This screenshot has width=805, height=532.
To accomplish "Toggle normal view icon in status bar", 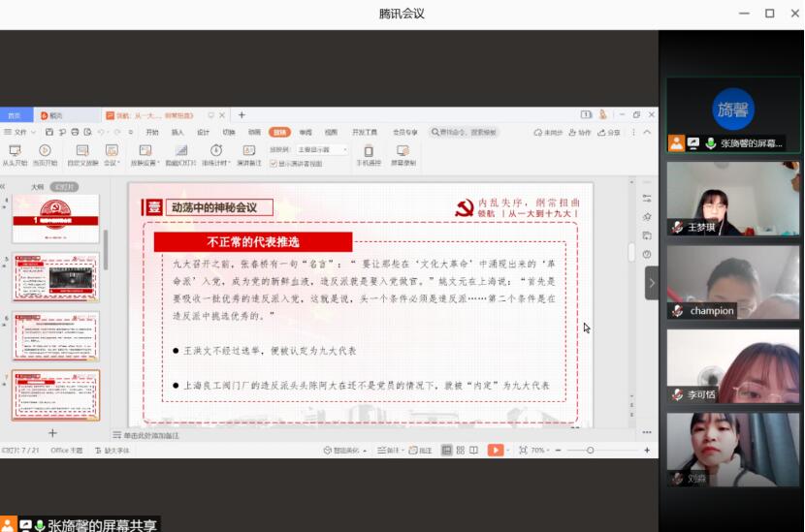I will tap(446, 451).
